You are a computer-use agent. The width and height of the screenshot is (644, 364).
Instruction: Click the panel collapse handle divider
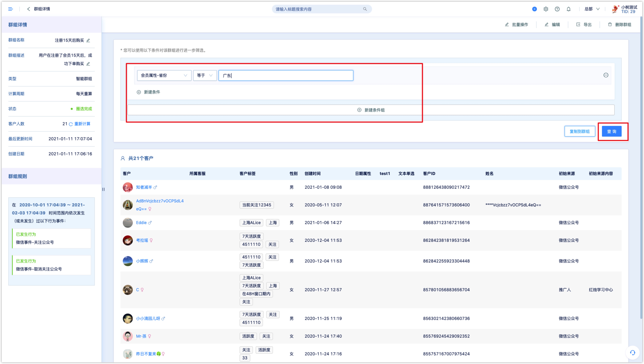103,189
